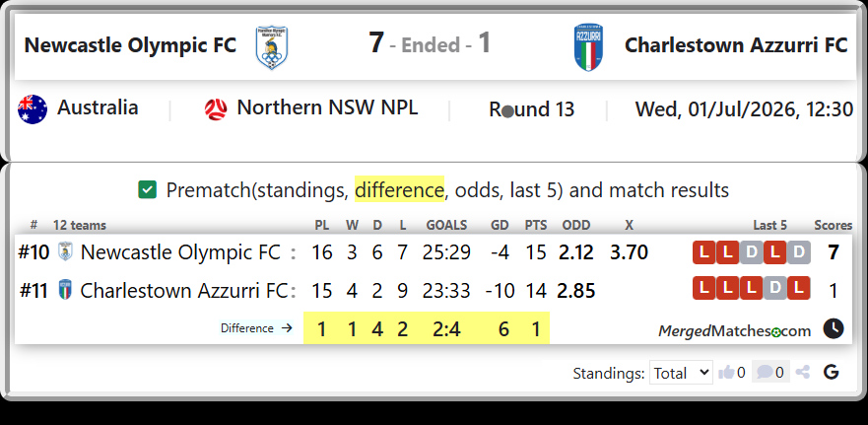
Task: Click the yellow highlighted Difference row
Action: point(427,328)
